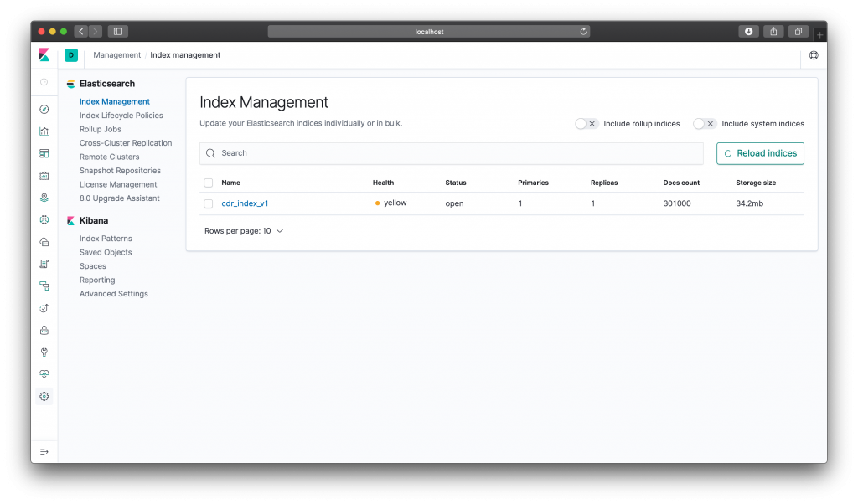Show all browser tabs overview

(x=799, y=32)
